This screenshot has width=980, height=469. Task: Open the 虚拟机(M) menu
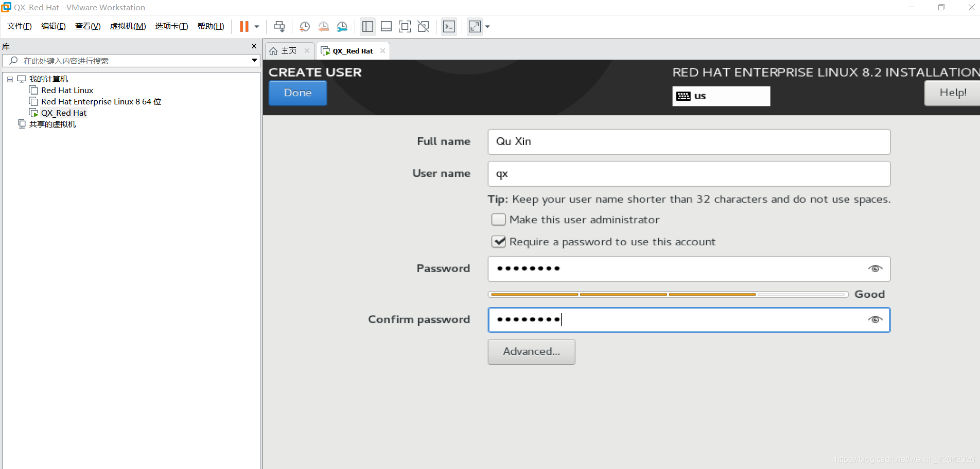pyautogui.click(x=128, y=26)
